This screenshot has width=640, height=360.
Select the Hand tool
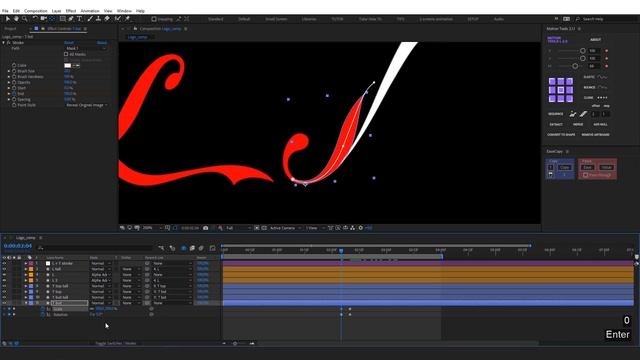coord(16,19)
